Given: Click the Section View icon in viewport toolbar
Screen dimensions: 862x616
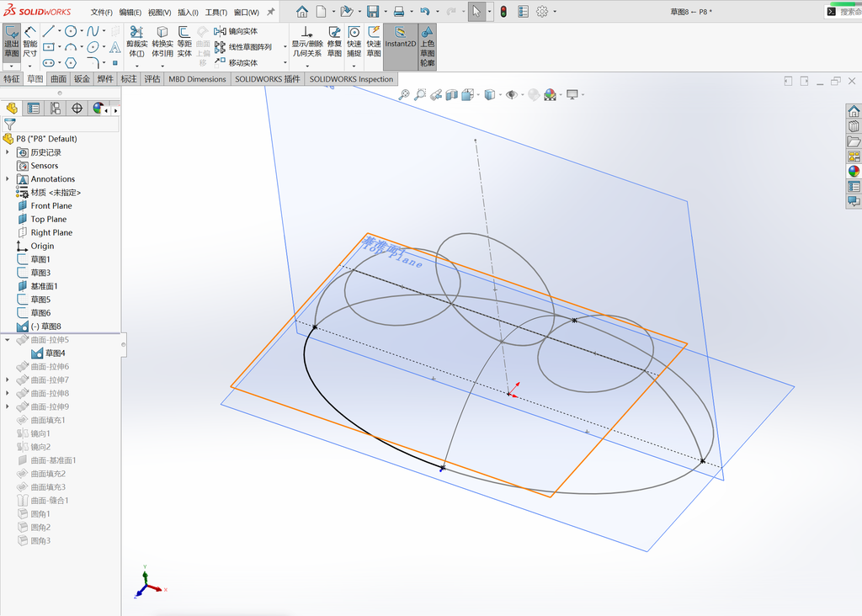Looking at the screenshot, I should pyautogui.click(x=452, y=95).
